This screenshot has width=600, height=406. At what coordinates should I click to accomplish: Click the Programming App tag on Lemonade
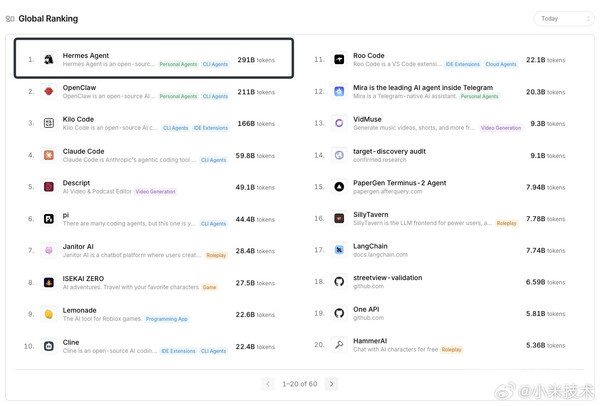[167, 319]
